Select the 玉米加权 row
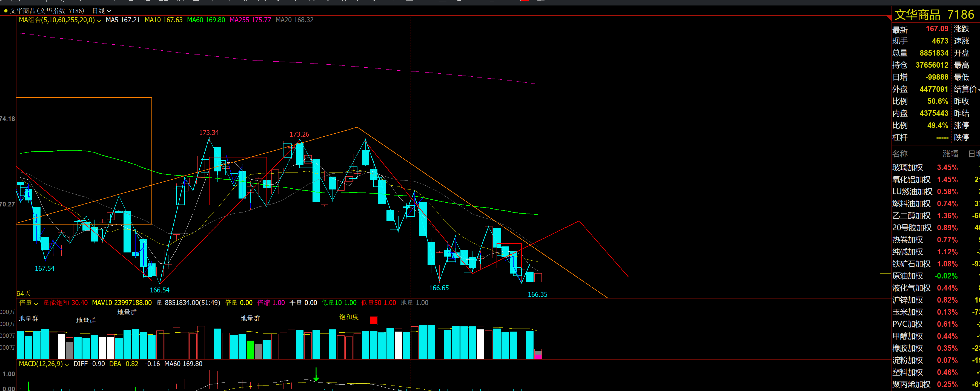Viewport: 980px width, 391px height. (936, 312)
